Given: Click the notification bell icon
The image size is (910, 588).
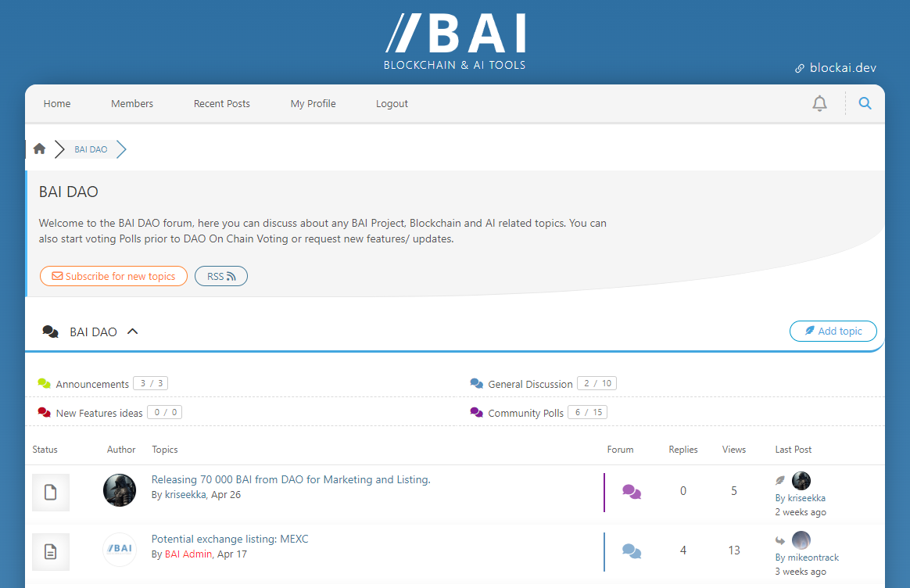Looking at the screenshot, I should [819, 103].
